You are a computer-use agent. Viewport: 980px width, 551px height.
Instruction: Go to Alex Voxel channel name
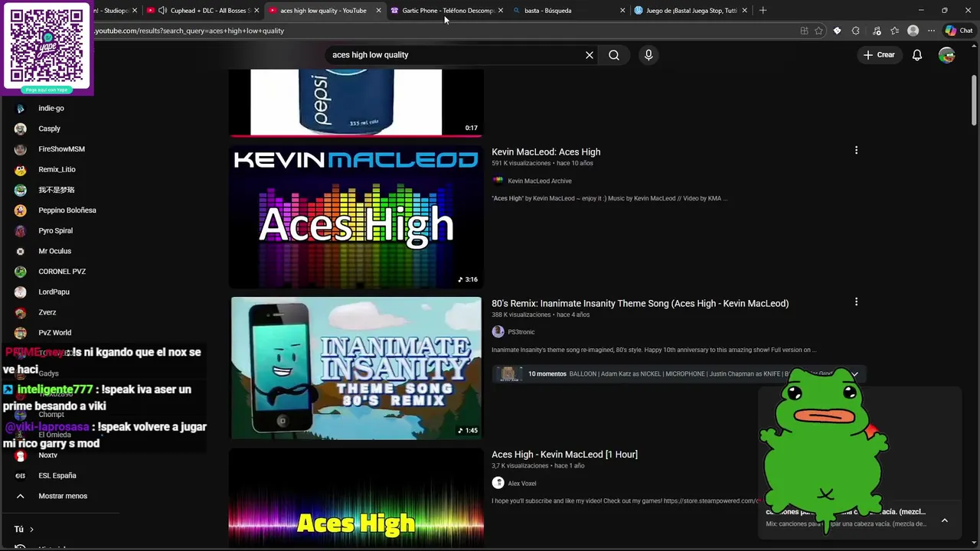(522, 484)
